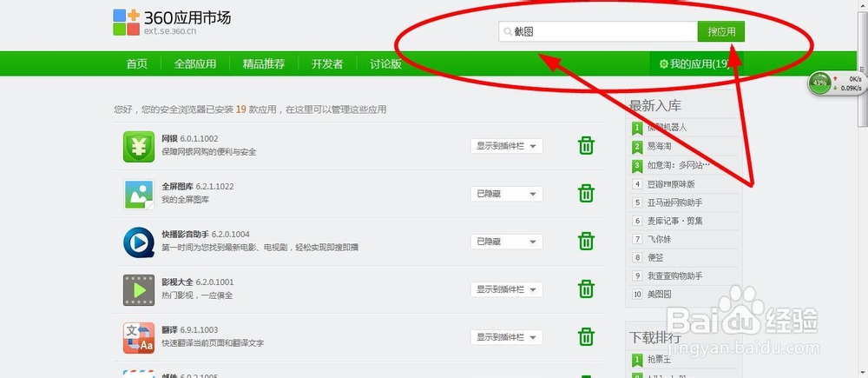Viewport: 868px width, 378px height.
Task: Open 便签 link
Action: (655, 258)
